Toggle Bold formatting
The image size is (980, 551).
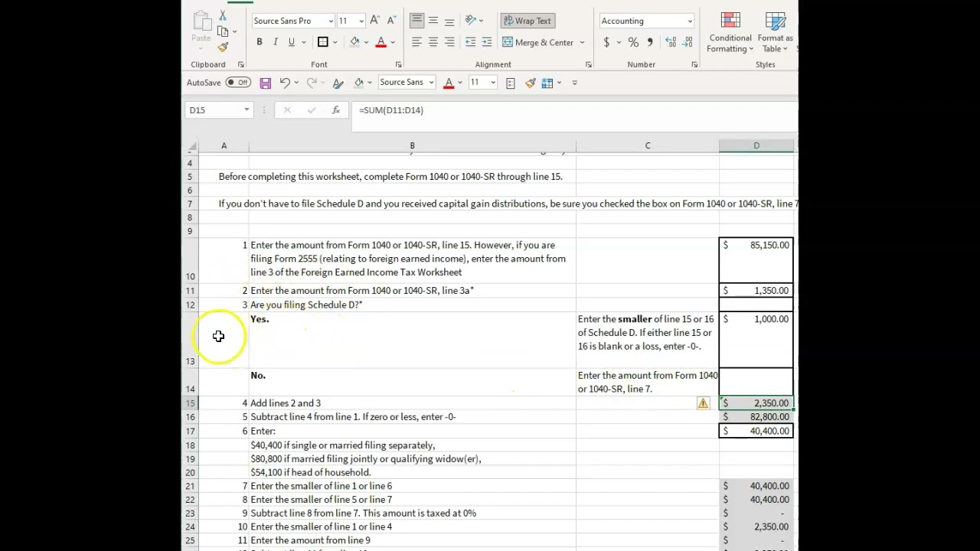[x=259, y=42]
